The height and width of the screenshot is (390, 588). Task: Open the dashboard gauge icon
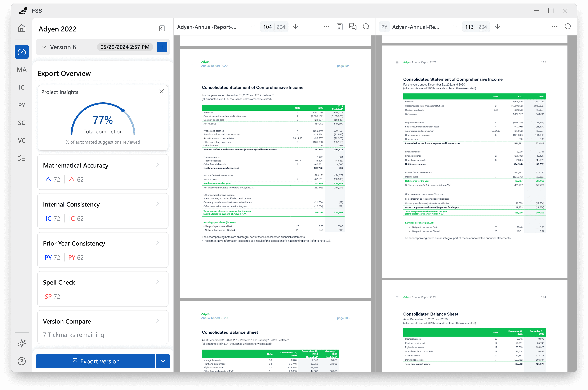click(x=22, y=52)
